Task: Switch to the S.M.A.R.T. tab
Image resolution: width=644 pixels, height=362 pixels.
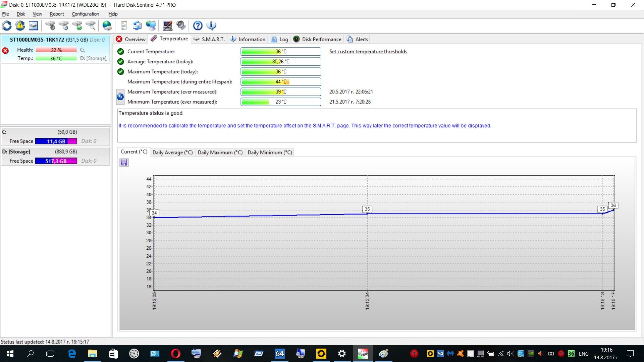Action: tap(209, 39)
